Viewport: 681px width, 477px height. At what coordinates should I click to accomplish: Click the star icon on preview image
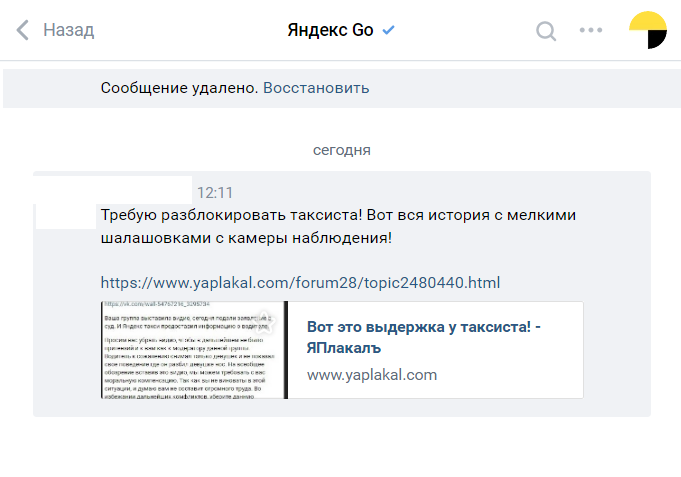[264, 322]
